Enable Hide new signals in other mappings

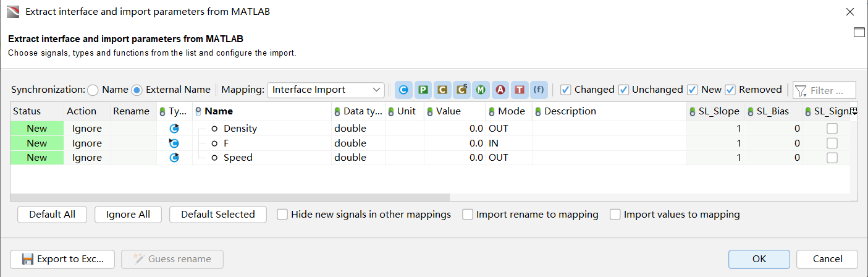pyautogui.click(x=282, y=215)
